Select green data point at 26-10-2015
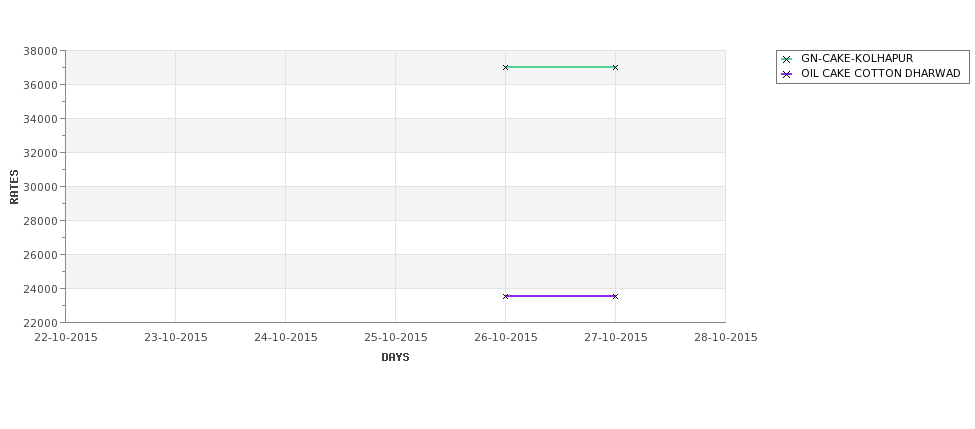The height and width of the screenshot is (429, 975). [x=506, y=67]
